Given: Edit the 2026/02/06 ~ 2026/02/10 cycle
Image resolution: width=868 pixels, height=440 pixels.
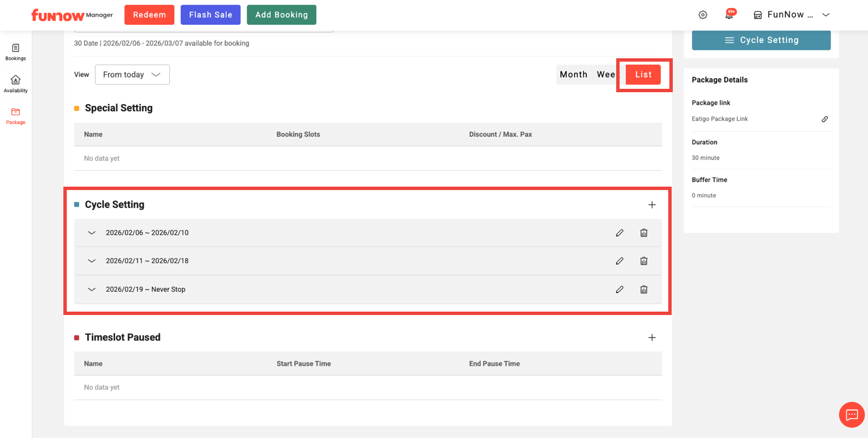Looking at the screenshot, I should (620, 233).
